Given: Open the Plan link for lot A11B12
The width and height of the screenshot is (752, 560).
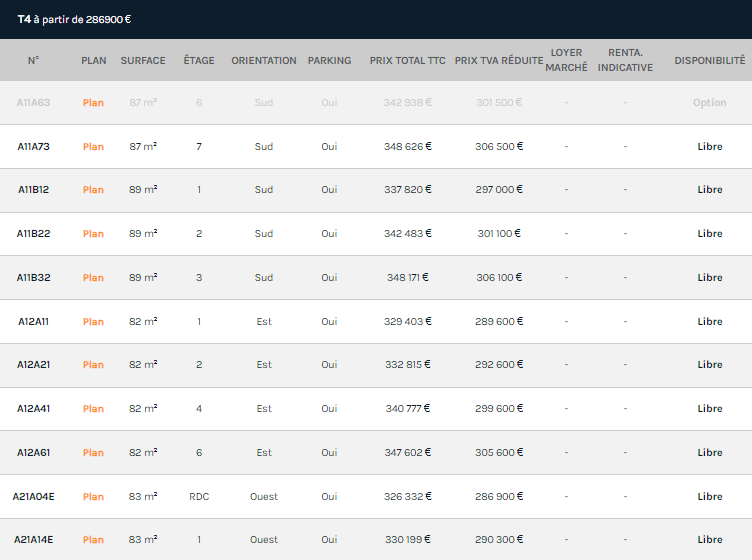Looking at the screenshot, I should [93, 190].
